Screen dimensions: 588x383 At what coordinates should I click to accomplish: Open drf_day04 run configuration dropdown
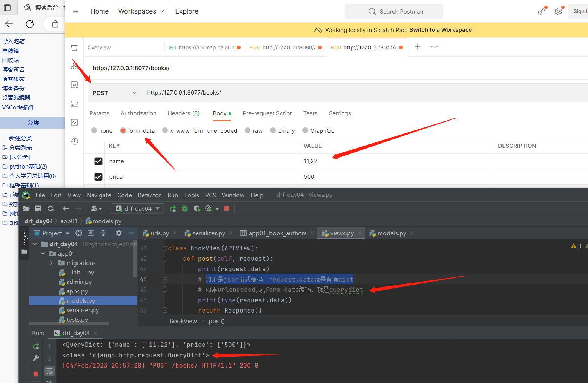point(138,208)
